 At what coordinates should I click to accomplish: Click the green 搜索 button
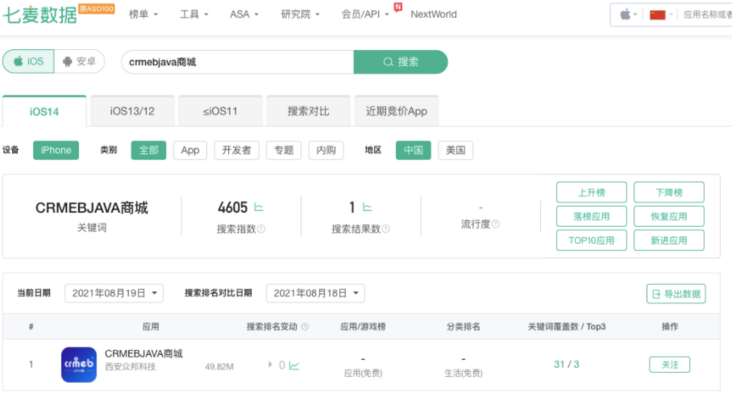[400, 62]
